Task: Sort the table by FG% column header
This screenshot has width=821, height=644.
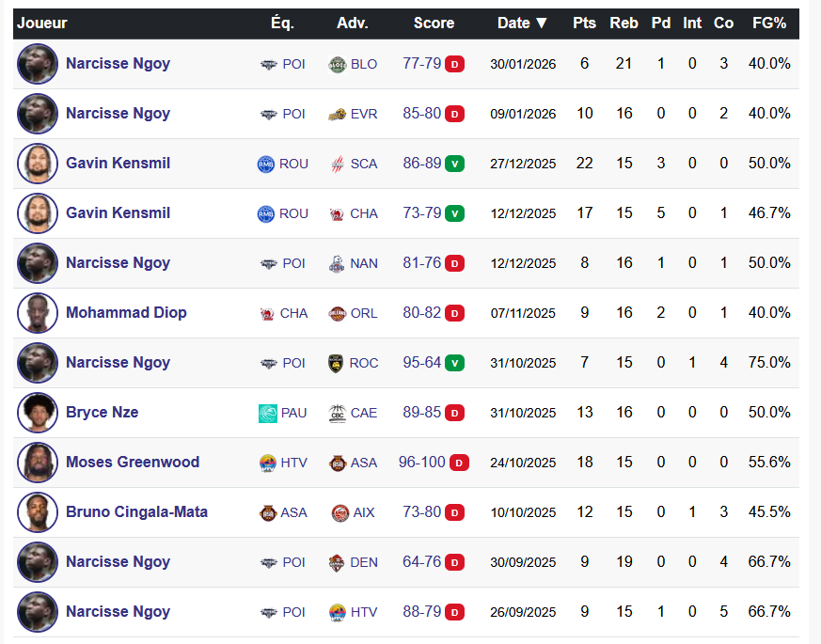Action: (768, 24)
